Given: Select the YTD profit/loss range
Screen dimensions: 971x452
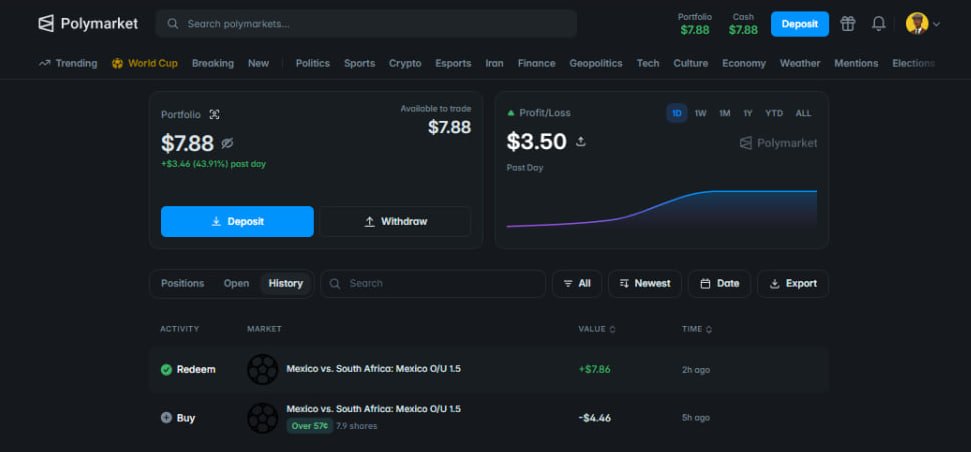Looking at the screenshot, I should (x=774, y=113).
